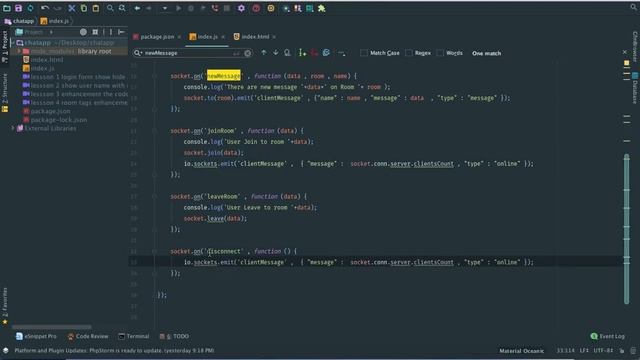
Task: Select package.json in project tree
Action: coord(47,111)
